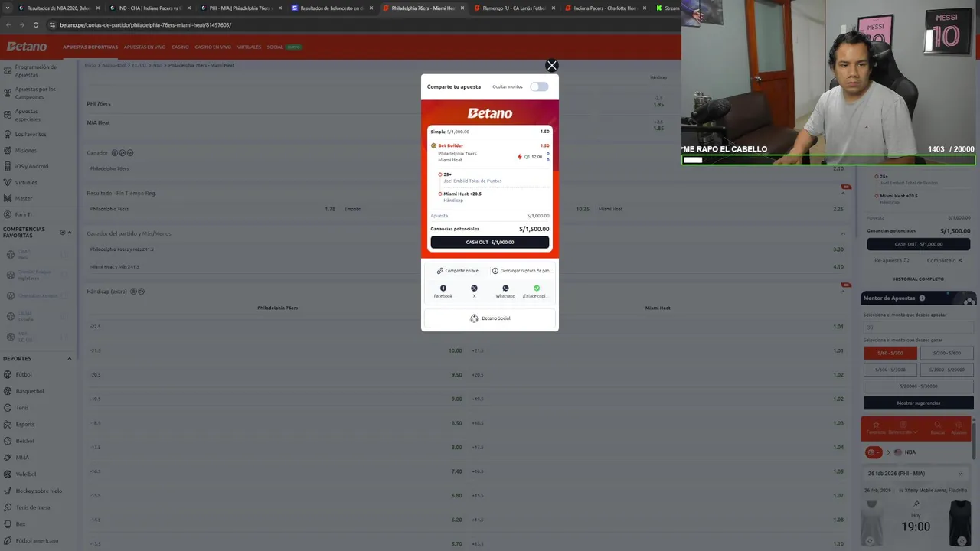Share the bet on Facebook
980x551 pixels.
coord(443,291)
